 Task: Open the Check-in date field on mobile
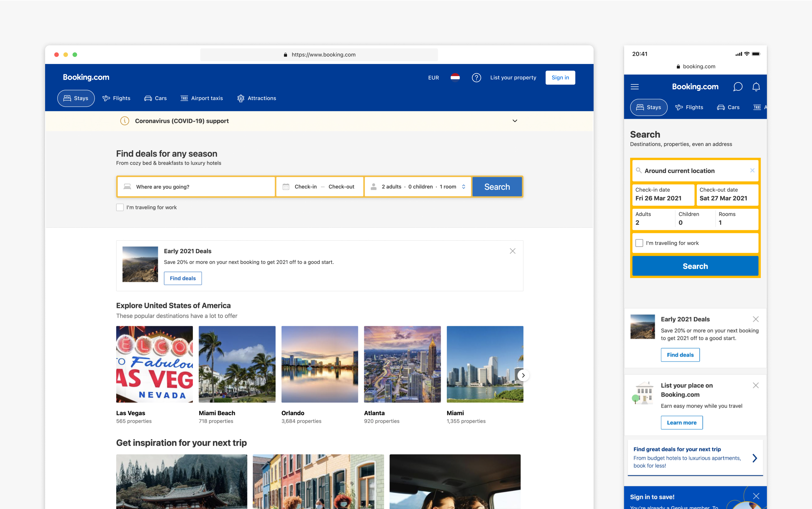click(663, 195)
